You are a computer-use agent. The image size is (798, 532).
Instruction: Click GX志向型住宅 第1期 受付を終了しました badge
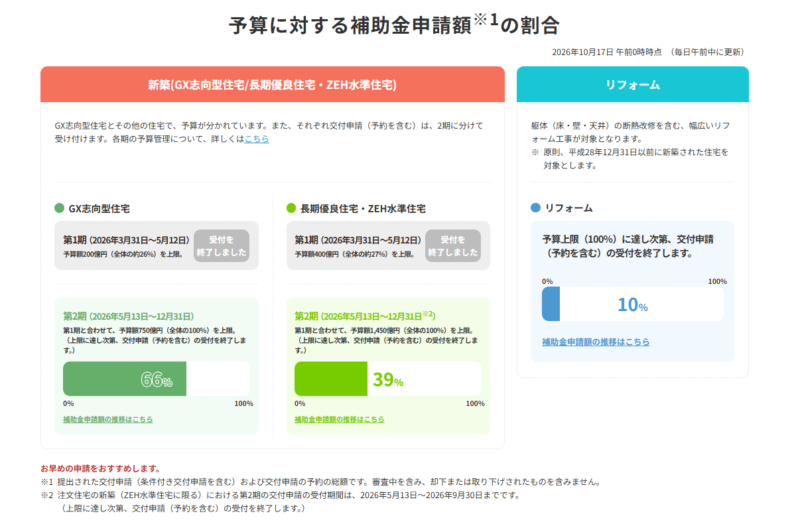point(222,246)
